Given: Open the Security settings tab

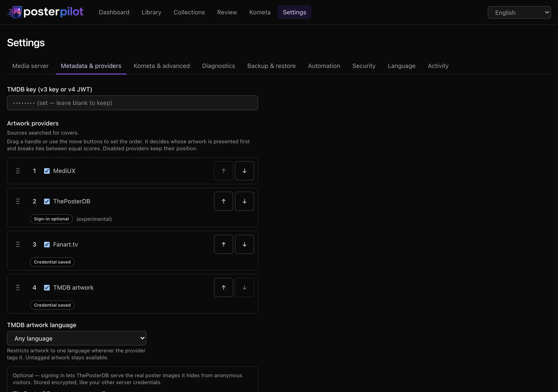Looking at the screenshot, I should [x=364, y=66].
